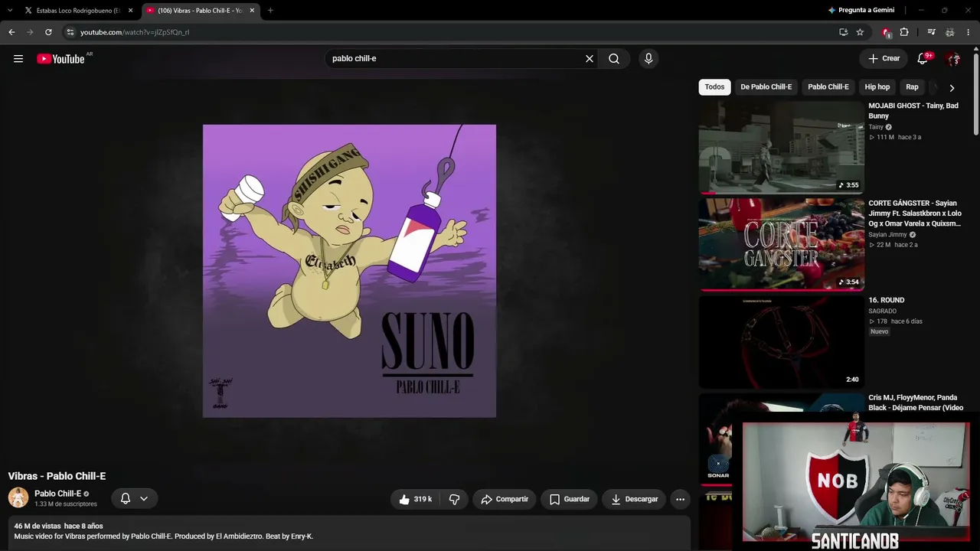Image resolution: width=980 pixels, height=551 pixels.
Task: Go forward with the browser forward arrow
Action: click(30, 32)
